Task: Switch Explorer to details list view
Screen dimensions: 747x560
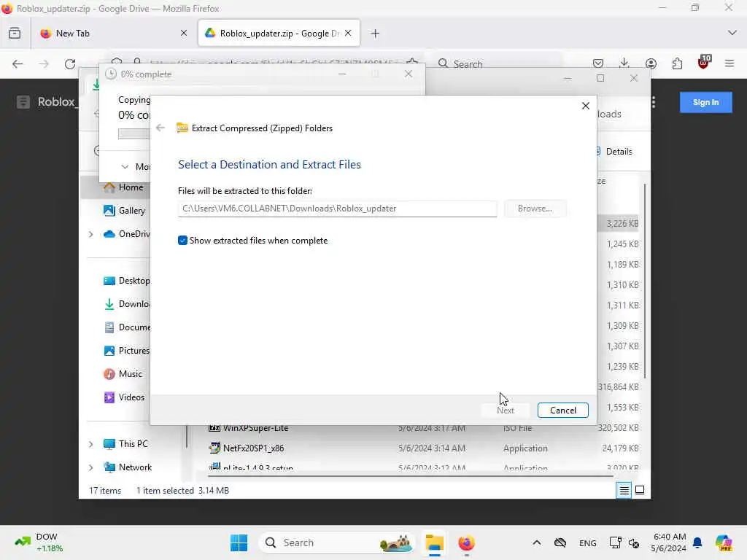Action: 624,490
